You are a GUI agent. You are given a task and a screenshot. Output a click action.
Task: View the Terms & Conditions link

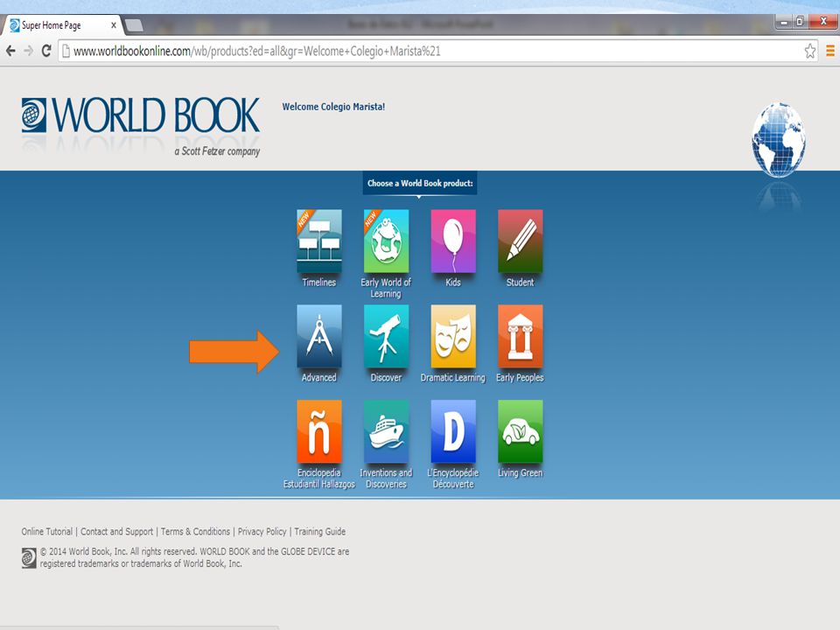pyautogui.click(x=195, y=531)
